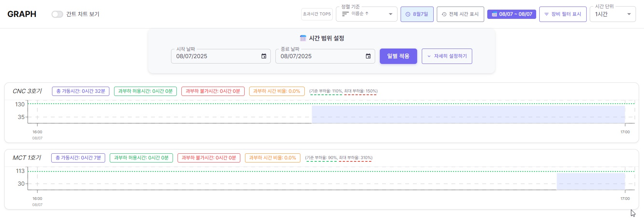Image resolution: width=644 pixels, height=218 pixels.
Task: Click the 시작 날짜 date field
Action: pos(216,56)
